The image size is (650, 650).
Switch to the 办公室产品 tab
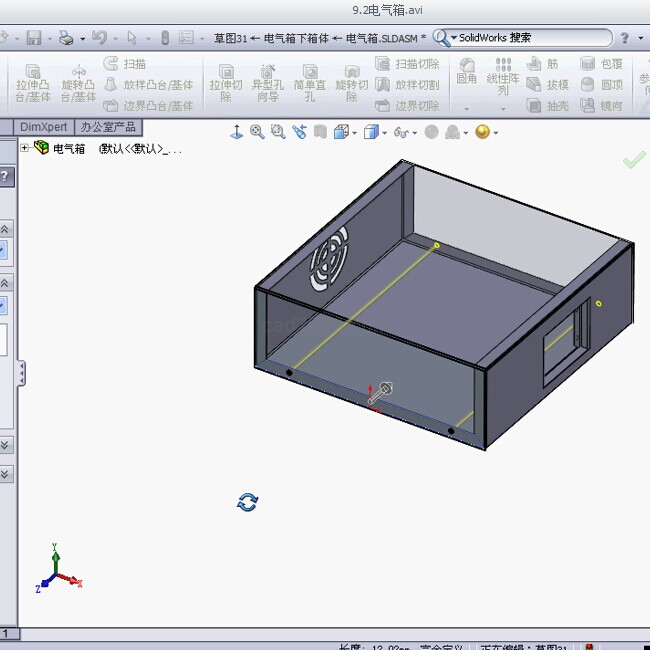click(109, 127)
